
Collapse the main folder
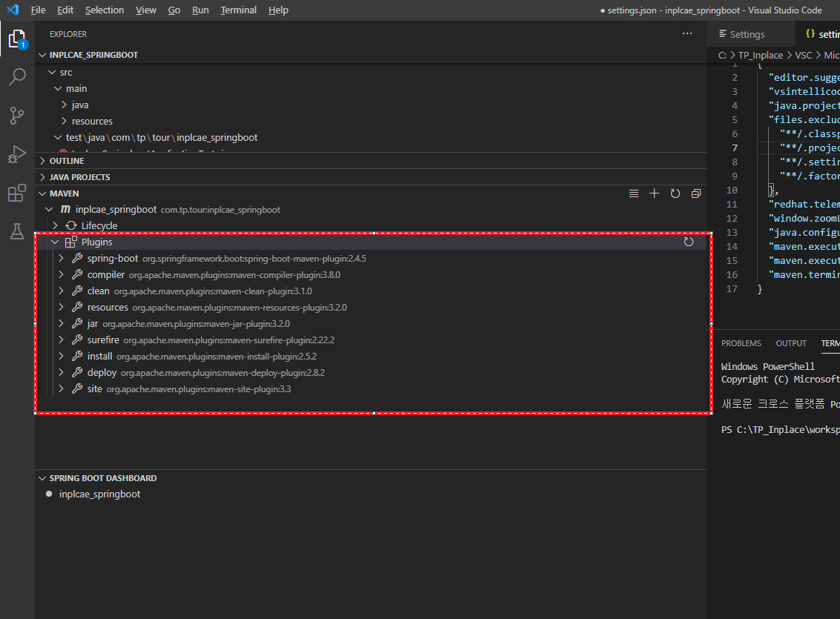click(58, 88)
